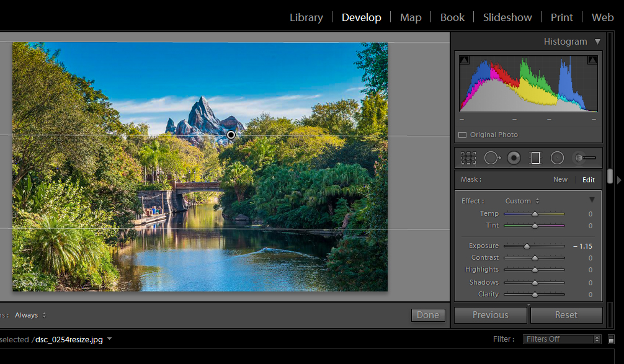Switch to the Web module
This screenshot has width=624, height=364.
[x=602, y=17]
